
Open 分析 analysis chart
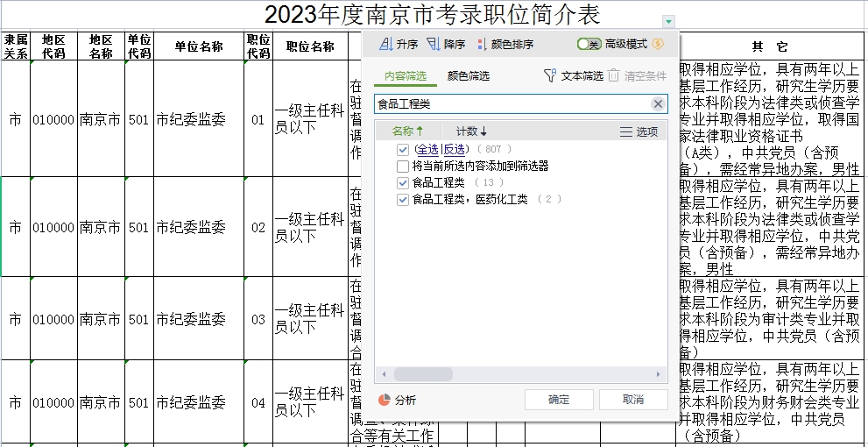397,400
